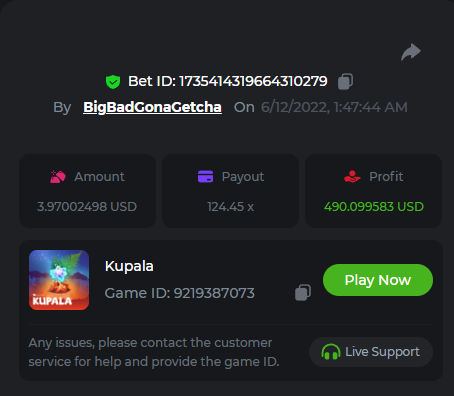Click the 490.099583 USD profit value
The height and width of the screenshot is (396, 454).
[374, 207]
